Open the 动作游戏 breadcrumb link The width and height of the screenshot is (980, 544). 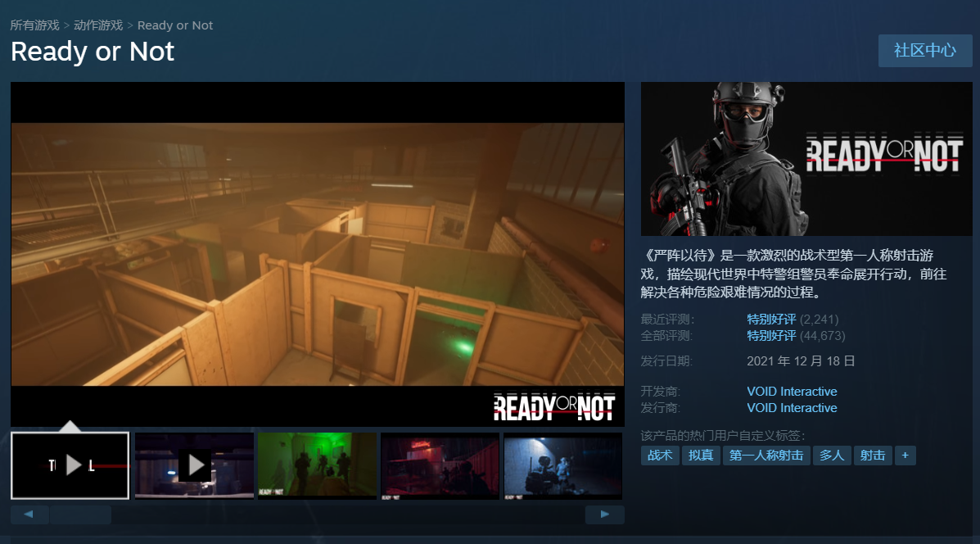(x=98, y=25)
